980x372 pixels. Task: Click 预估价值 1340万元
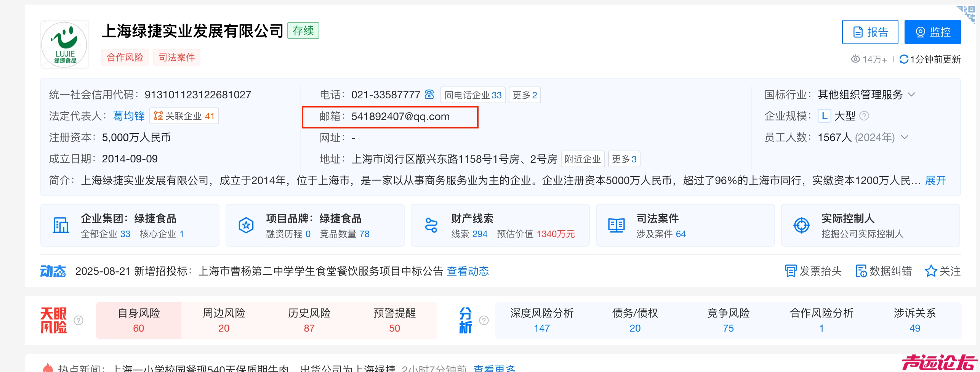pos(536,234)
